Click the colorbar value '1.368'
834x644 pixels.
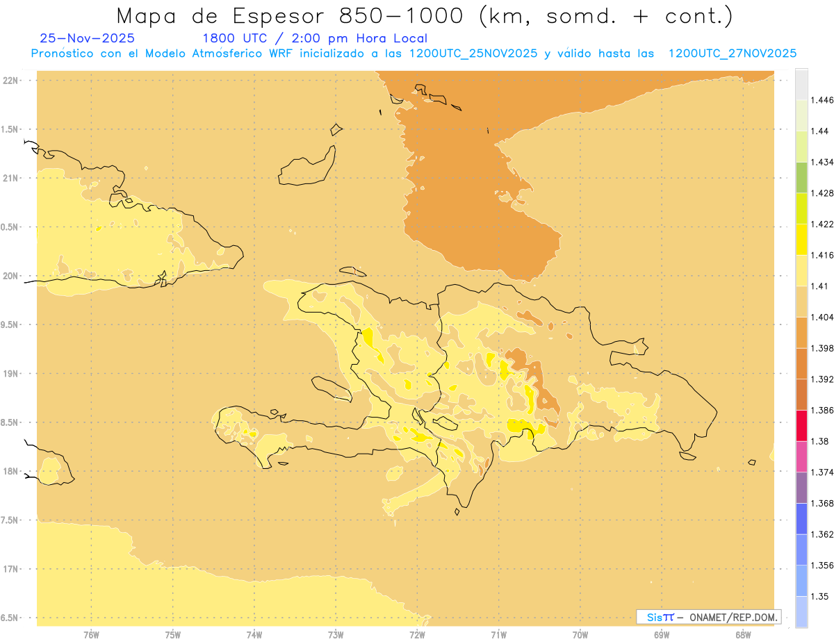point(824,503)
